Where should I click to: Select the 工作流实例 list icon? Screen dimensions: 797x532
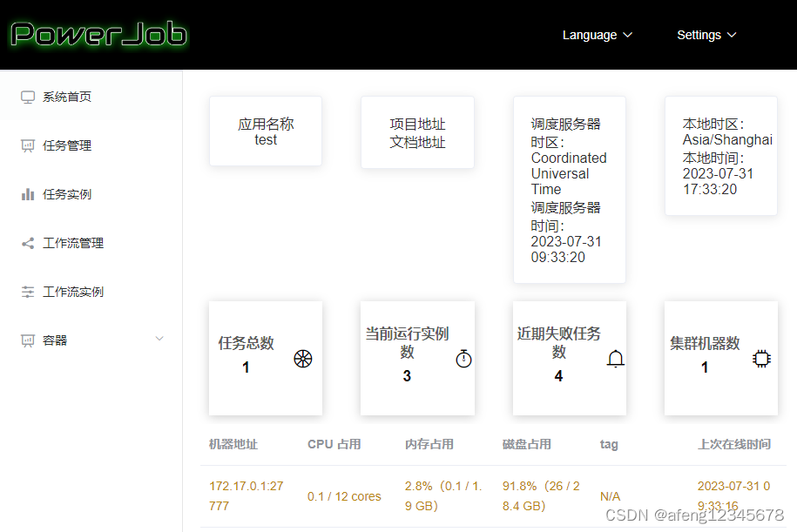click(27, 291)
